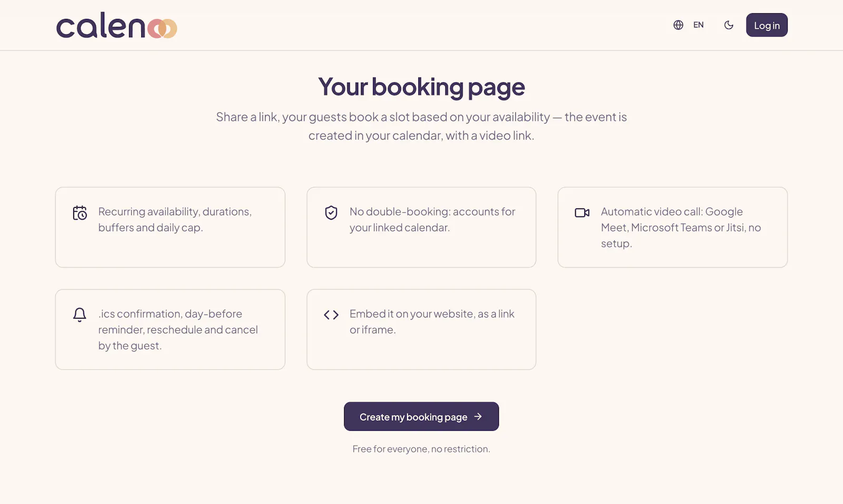The image size is (843, 504).
Task: Click the globe language icon
Action: click(678, 25)
